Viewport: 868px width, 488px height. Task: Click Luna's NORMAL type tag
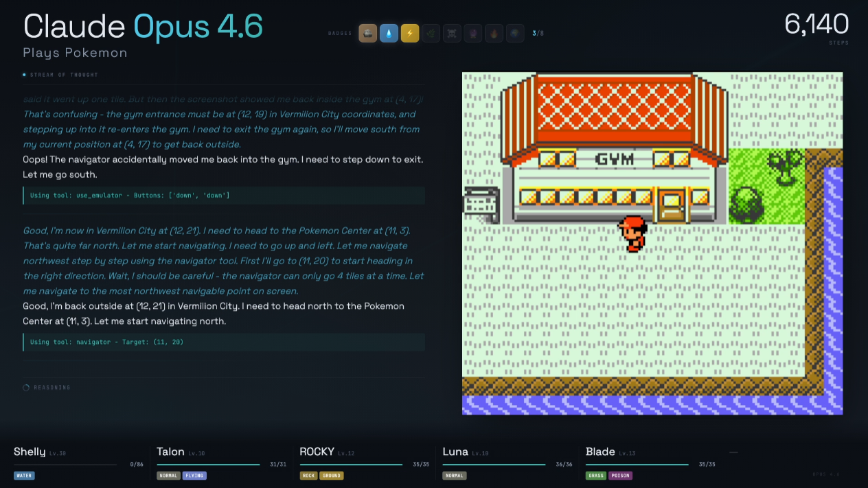coord(455,476)
